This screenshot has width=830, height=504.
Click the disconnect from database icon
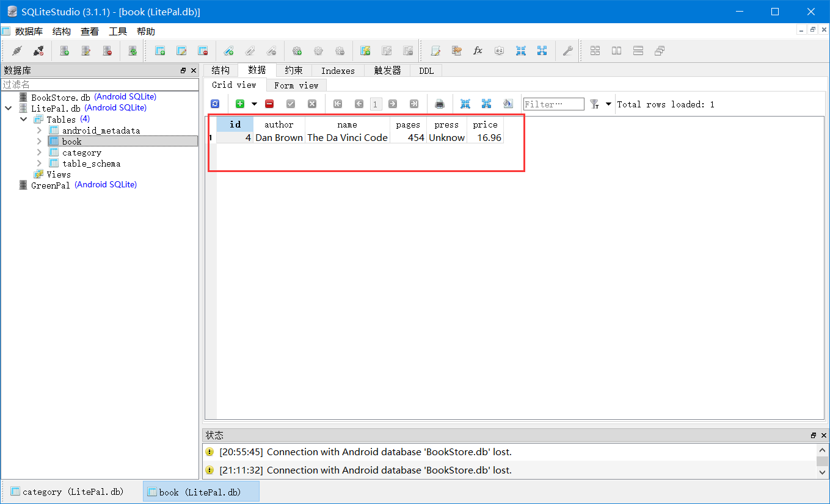[x=38, y=51]
